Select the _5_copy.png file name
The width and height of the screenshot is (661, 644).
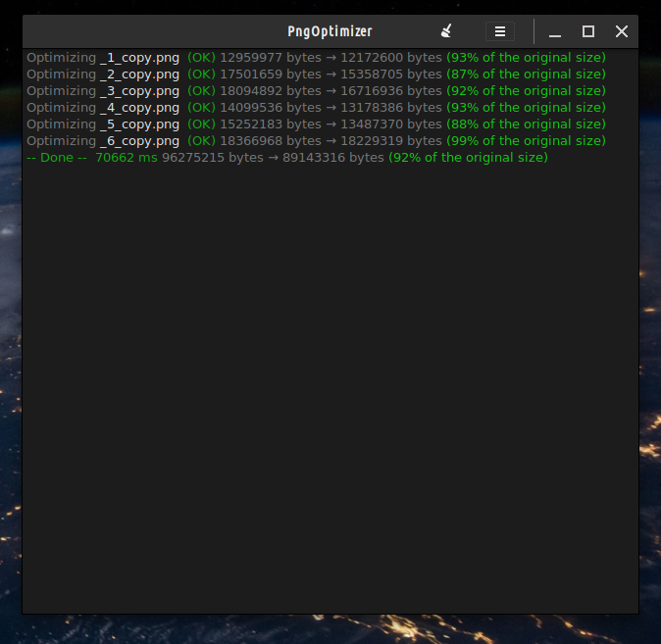click(139, 124)
